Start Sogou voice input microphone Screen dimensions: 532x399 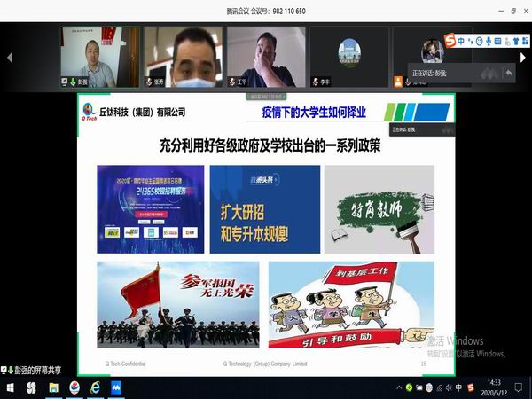coord(489,42)
